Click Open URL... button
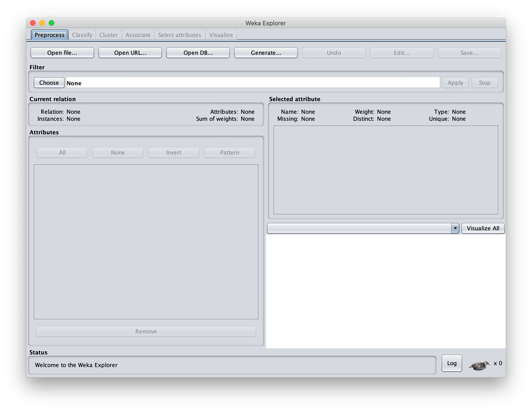Viewport: 532px width, 412px height. click(130, 53)
